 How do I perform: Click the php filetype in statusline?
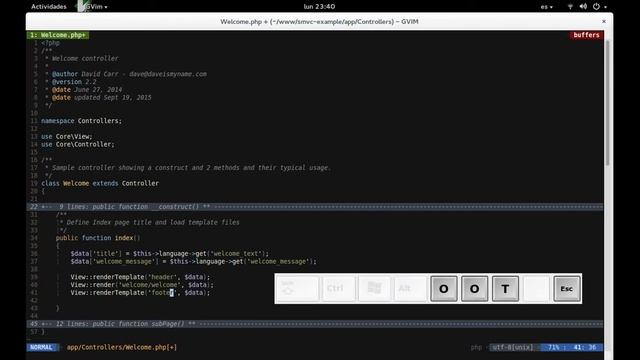tap(476, 347)
